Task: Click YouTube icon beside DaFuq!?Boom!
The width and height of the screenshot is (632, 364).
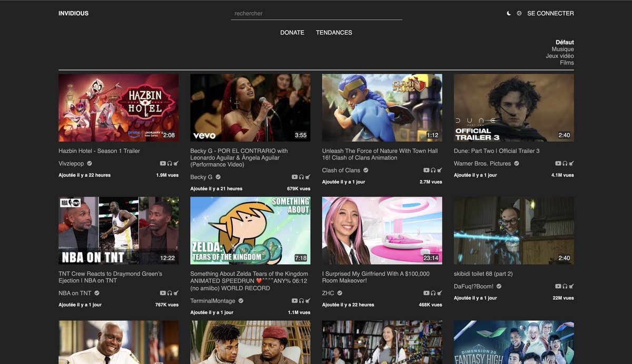Action: pos(558,287)
